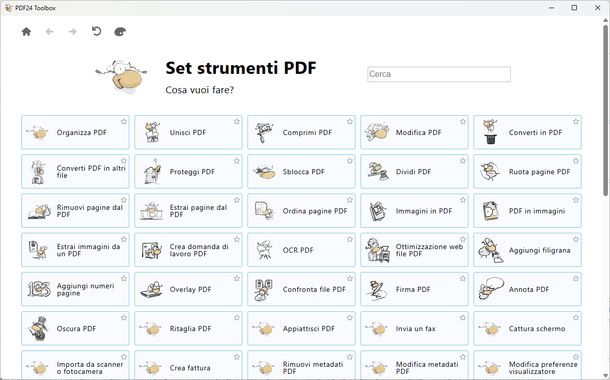Open the Ruota pagine PDF icon

click(x=489, y=172)
